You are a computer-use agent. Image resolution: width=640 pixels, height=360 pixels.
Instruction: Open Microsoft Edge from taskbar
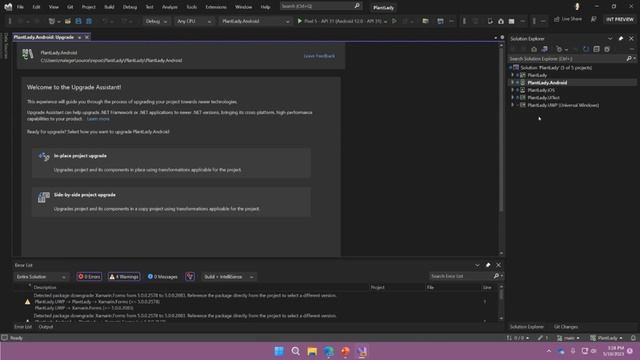coord(329,351)
